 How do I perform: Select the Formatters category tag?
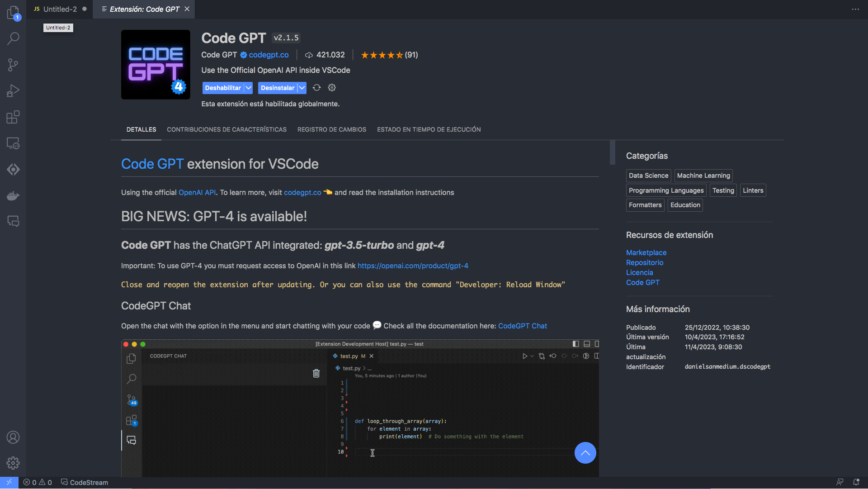645,205
